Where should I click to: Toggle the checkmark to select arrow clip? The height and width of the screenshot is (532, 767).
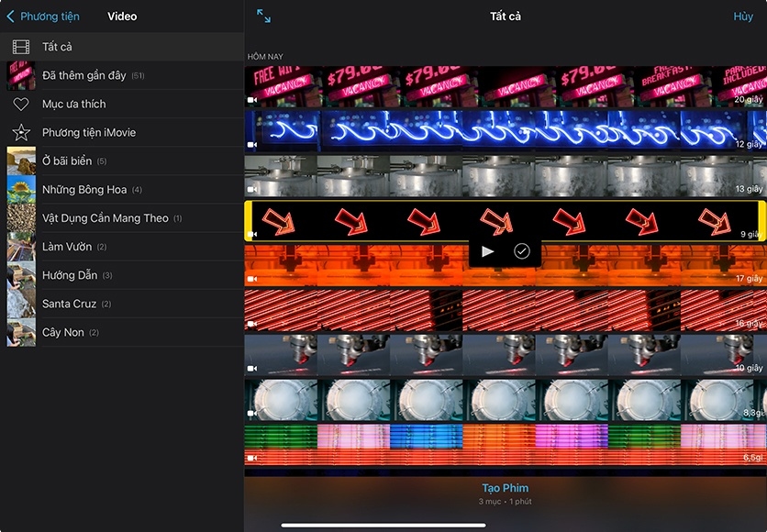click(522, 251)
